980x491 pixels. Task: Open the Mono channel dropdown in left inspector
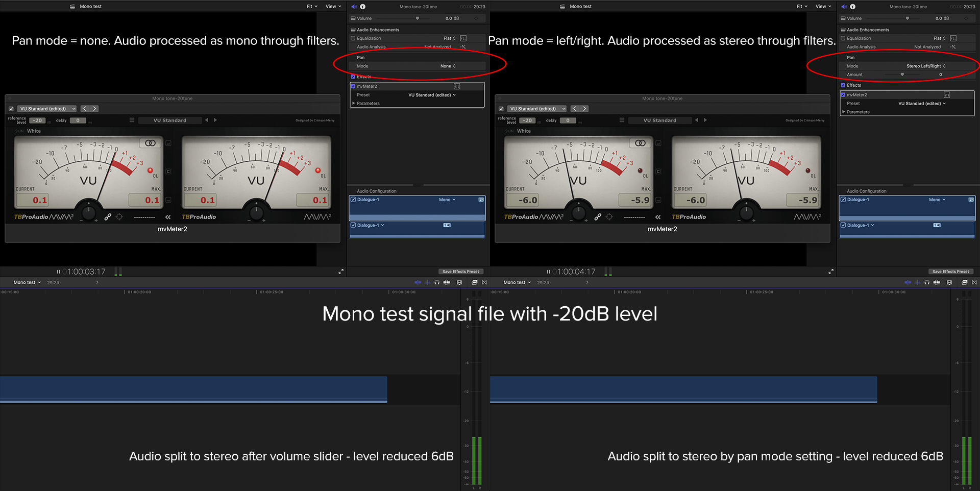coord(447,200)
